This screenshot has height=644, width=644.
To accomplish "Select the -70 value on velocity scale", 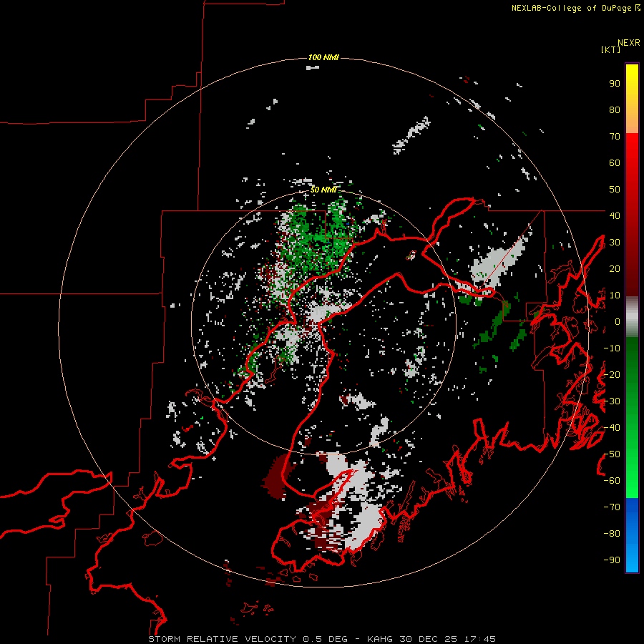I will coord(612,507).
